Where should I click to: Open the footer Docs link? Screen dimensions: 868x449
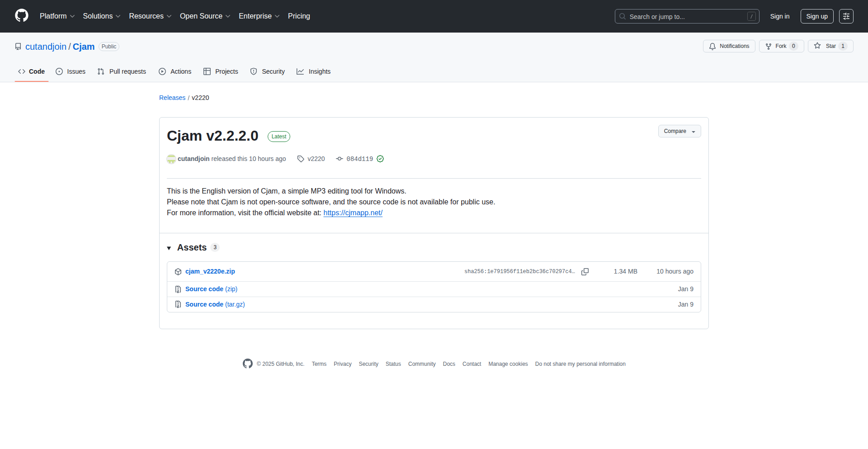(449, 364)
